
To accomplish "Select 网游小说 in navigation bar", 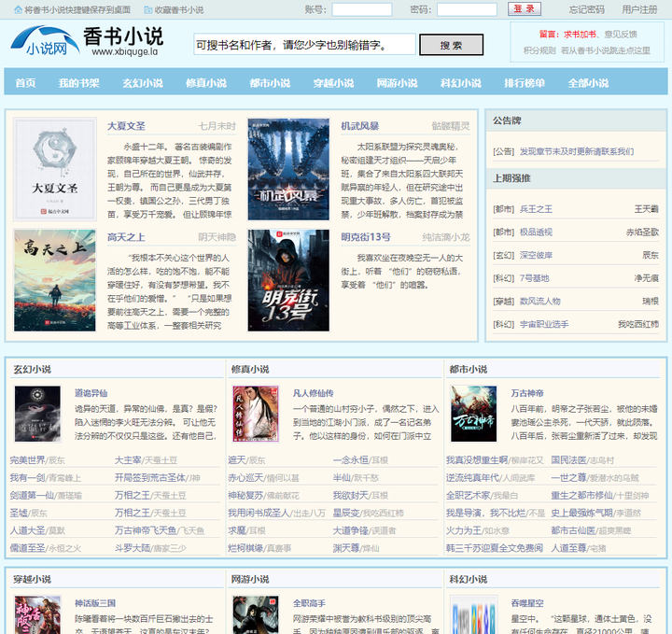I will (x=397, y=83).
